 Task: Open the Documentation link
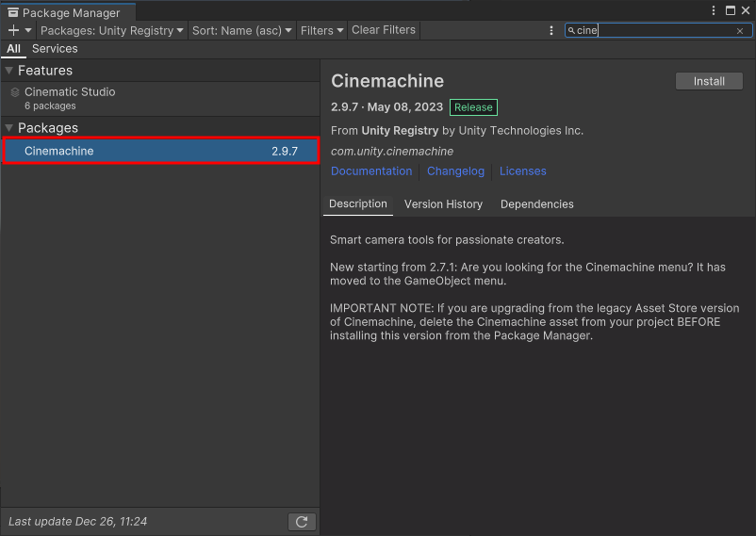[371, 171]
